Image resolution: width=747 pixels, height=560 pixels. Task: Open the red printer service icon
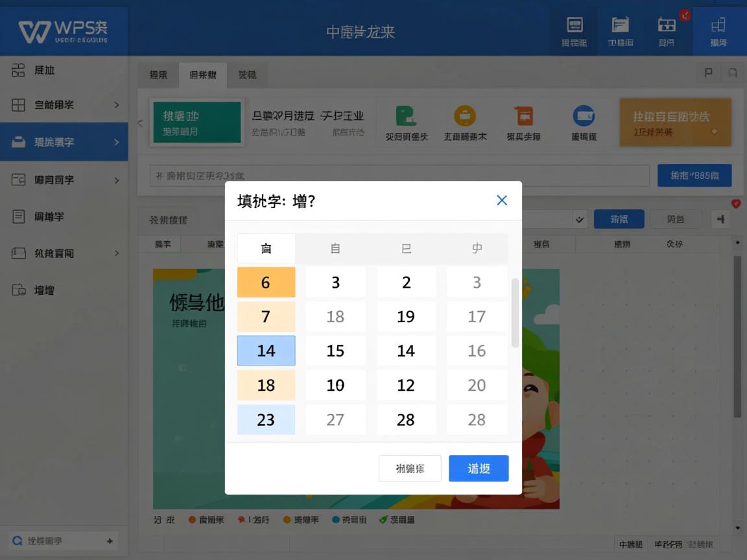524,117
